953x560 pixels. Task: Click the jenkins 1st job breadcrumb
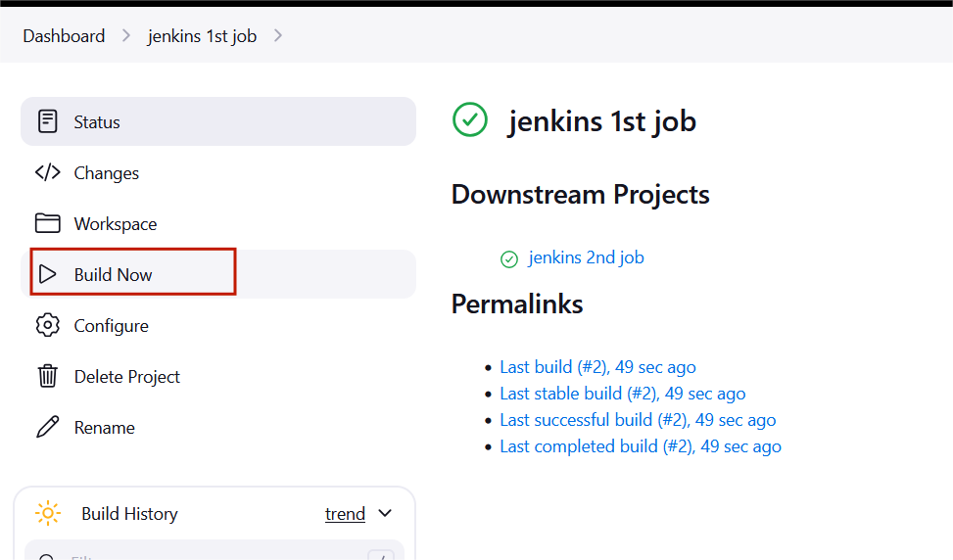[202, 36]
